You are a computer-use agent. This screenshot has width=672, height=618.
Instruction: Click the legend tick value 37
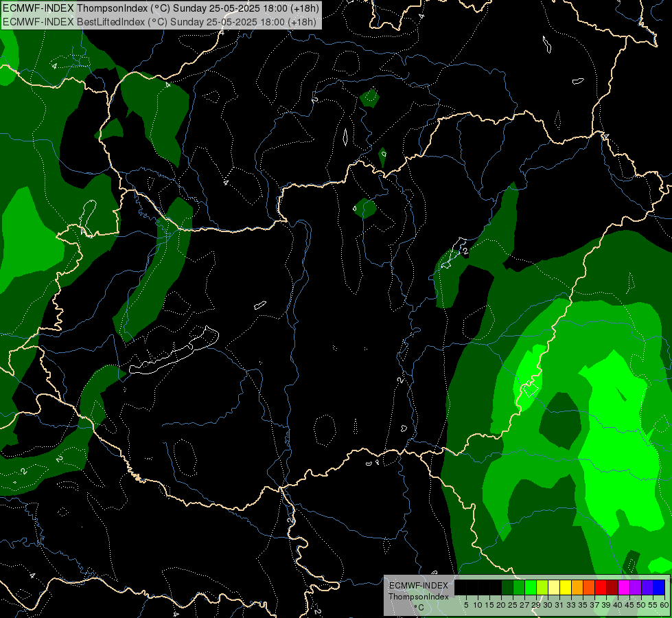[594, 605]
